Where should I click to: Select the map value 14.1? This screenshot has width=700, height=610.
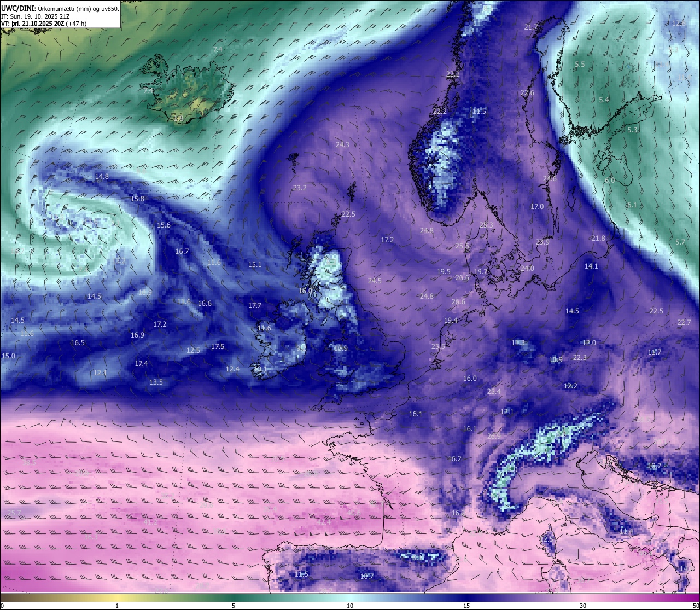tap(591, 266)
